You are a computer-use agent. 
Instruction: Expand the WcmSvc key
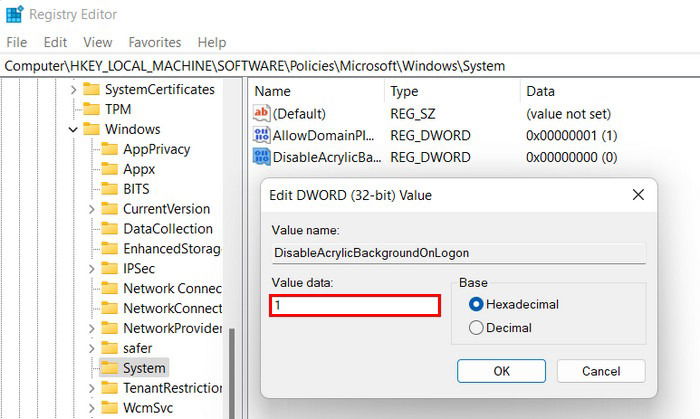(92, 408)
